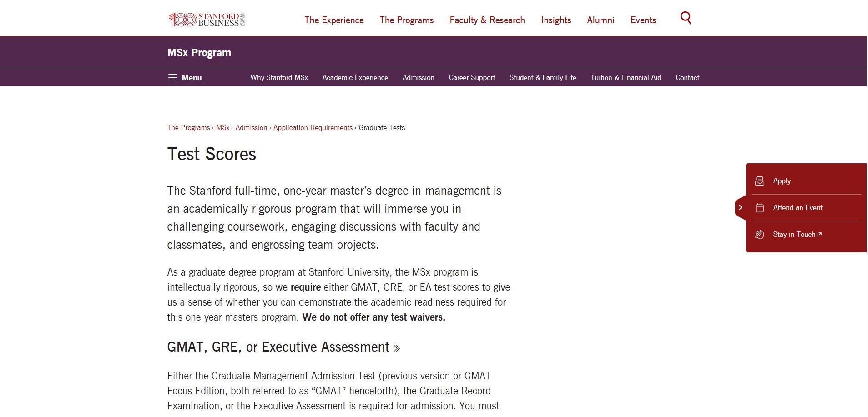Collapse the side action panel with its chevron
The height and width of the screenshot is (417, 868).
[741, 208]
